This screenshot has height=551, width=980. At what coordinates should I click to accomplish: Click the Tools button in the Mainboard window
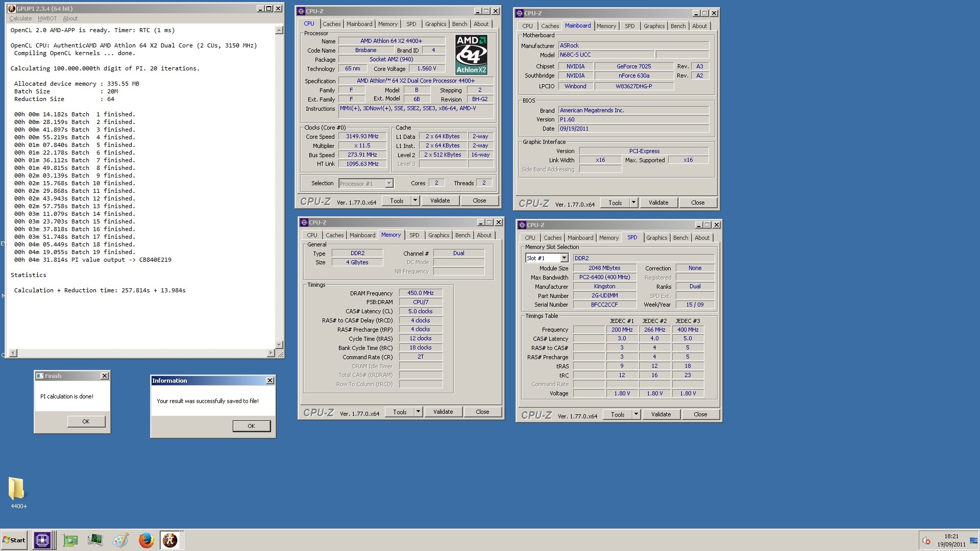[x=615, y=203]
